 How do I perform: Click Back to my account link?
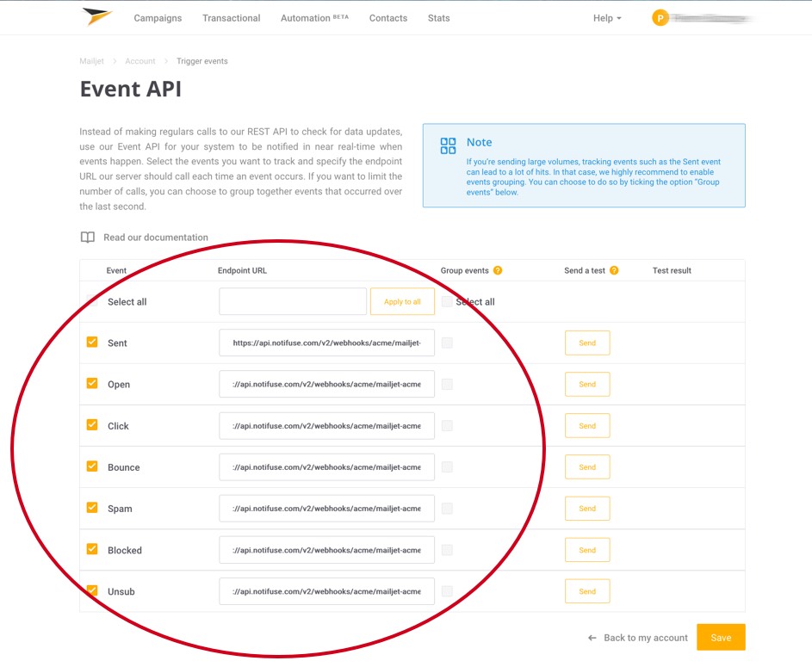pos(646,638)
